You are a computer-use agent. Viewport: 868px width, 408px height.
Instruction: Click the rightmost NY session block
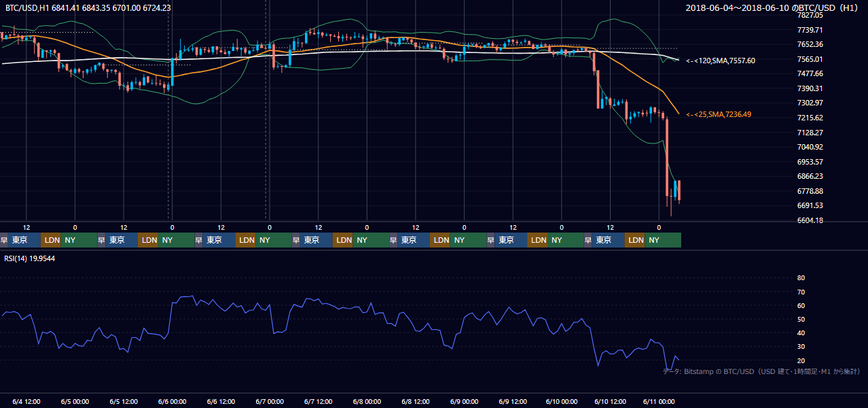[663, 240]
